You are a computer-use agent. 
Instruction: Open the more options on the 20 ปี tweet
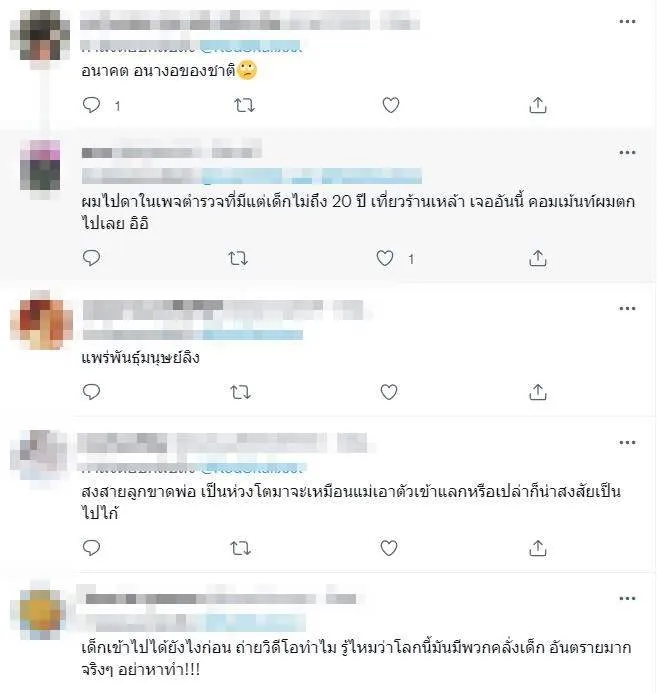[x=627, y=152]
